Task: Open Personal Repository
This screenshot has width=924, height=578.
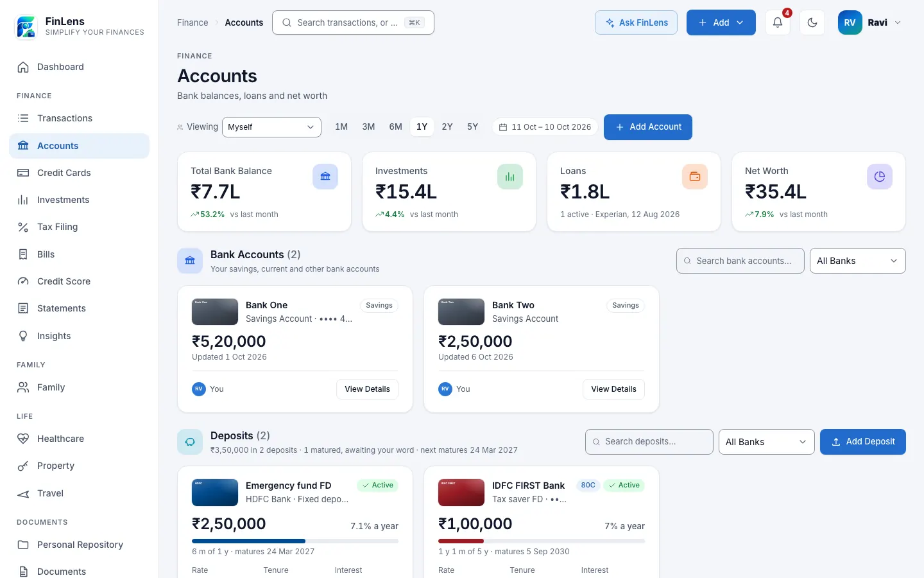Action: 80,545
